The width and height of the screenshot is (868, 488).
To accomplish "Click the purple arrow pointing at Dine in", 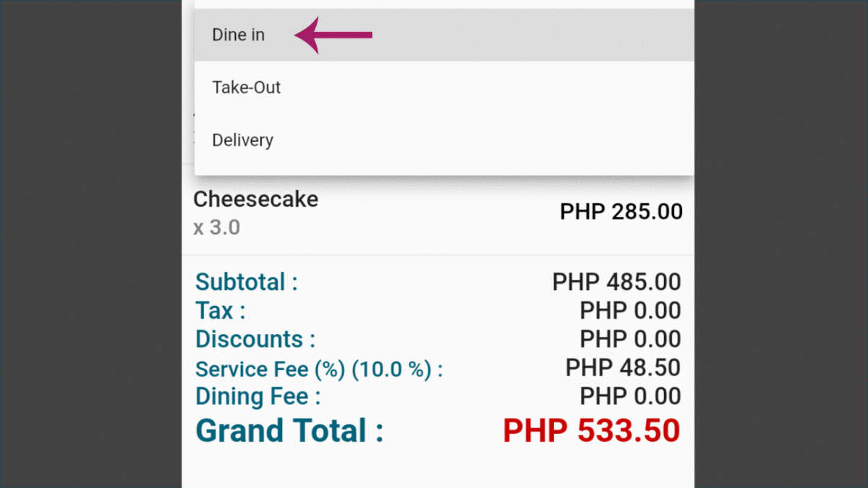I will click(x=333, y=35).
